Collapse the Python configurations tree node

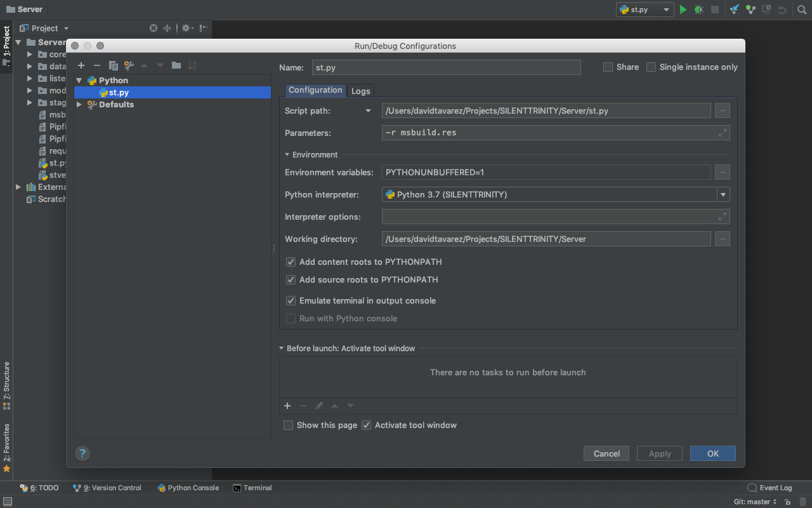(79, 81)
